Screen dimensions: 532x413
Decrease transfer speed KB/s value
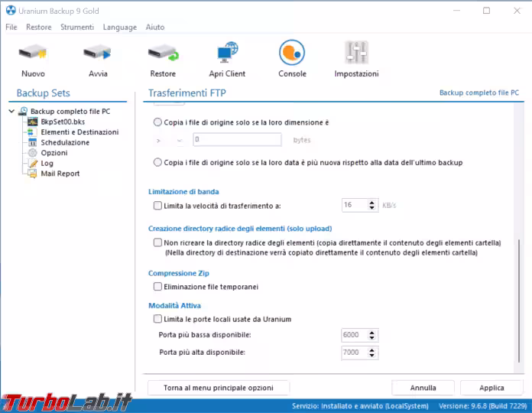point(371,207)
